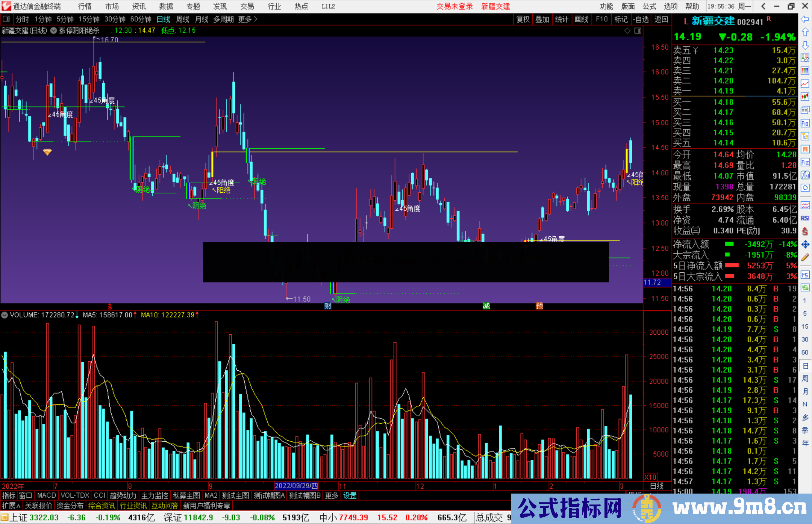Screen dimensions: 812x524
Task: Click the f(x) formula sidebar icon
Action: point(805,175)
